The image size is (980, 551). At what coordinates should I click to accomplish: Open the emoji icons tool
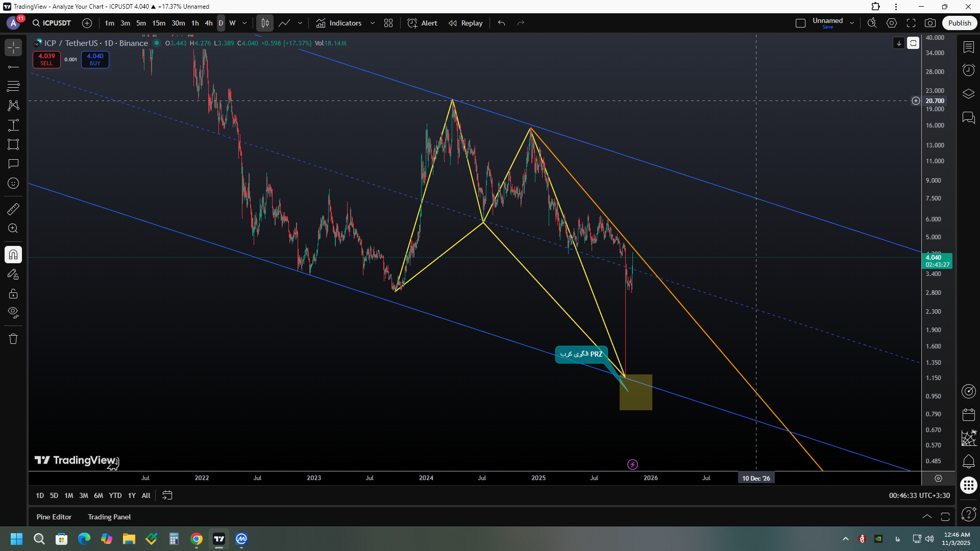coord(13,183)
